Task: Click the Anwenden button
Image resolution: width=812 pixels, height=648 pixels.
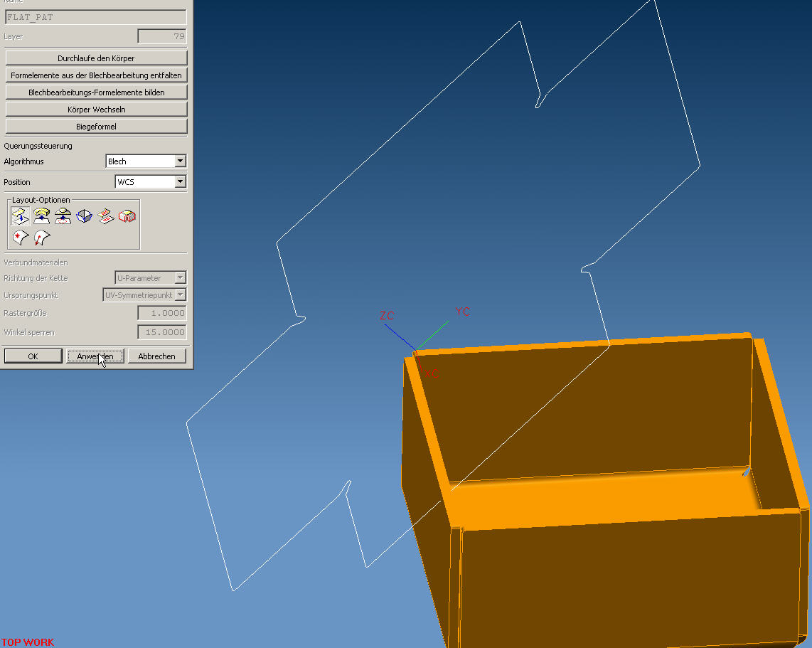Action: pyautogui.click(x=95, y=356)
